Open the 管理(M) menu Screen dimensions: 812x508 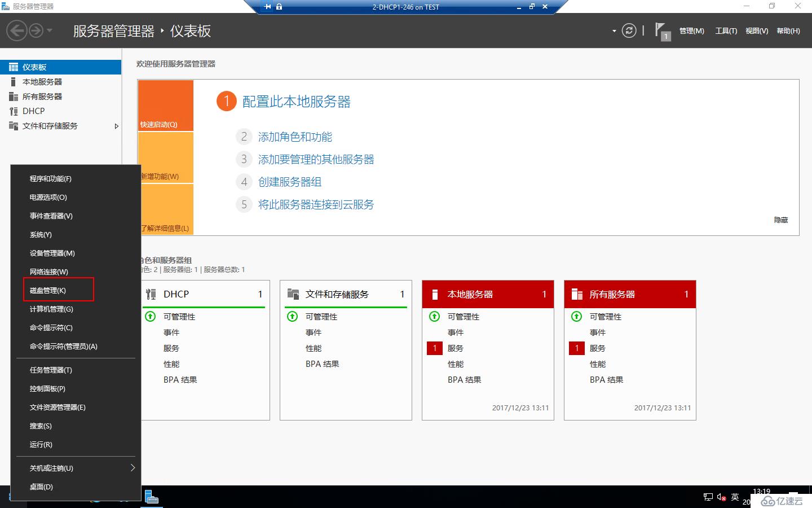point(691,31)
